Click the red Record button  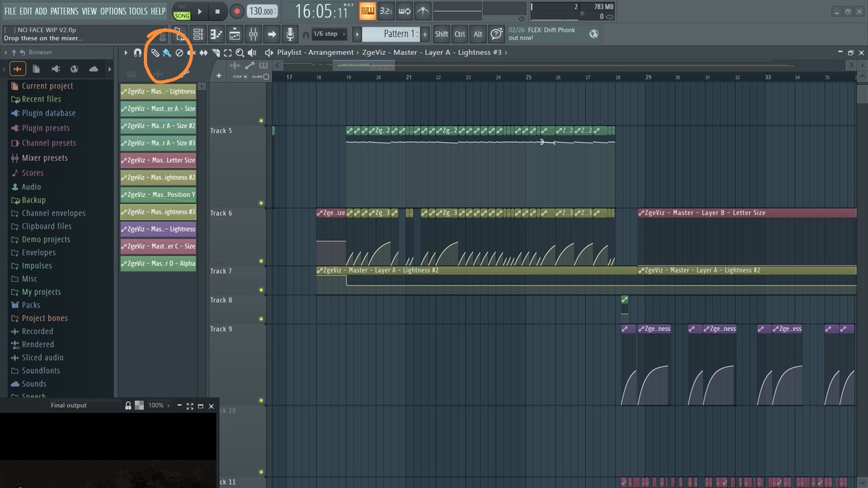(x=237, y=12)
